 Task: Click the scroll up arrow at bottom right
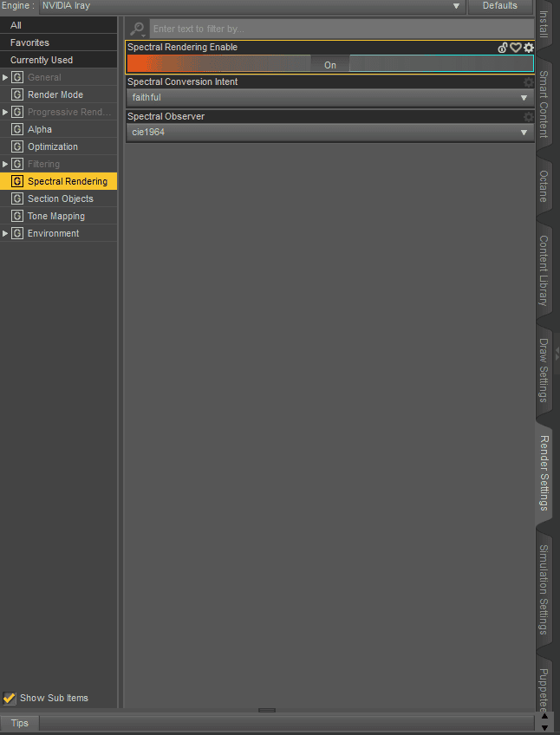544,716
